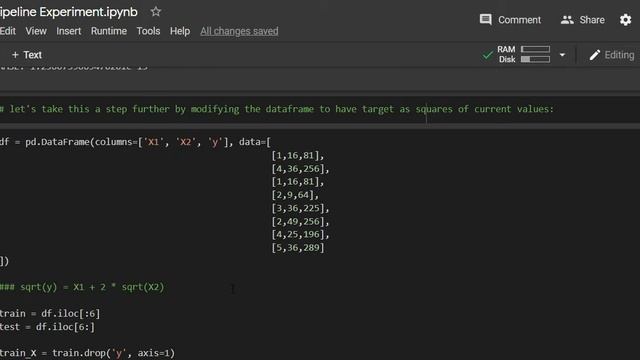
Task: Click data row [2,9,64]
Action: [x=295, y=195]
